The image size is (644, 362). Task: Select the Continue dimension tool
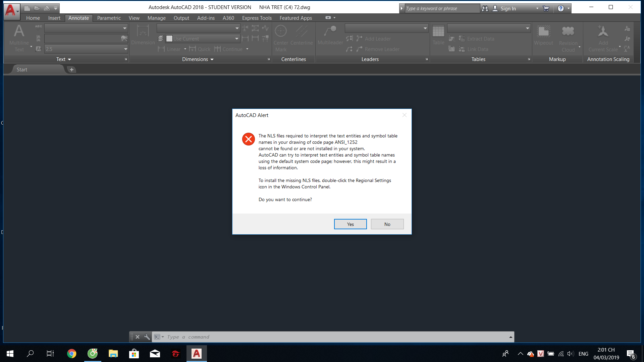coord(228,49)
